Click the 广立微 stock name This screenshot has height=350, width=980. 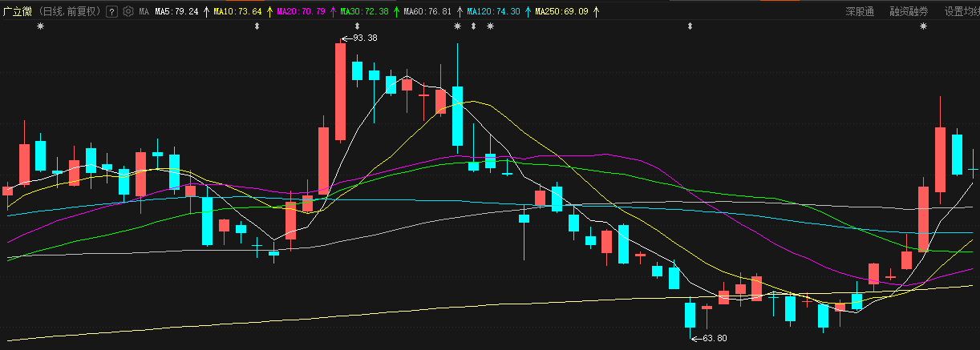click(17, 11)
